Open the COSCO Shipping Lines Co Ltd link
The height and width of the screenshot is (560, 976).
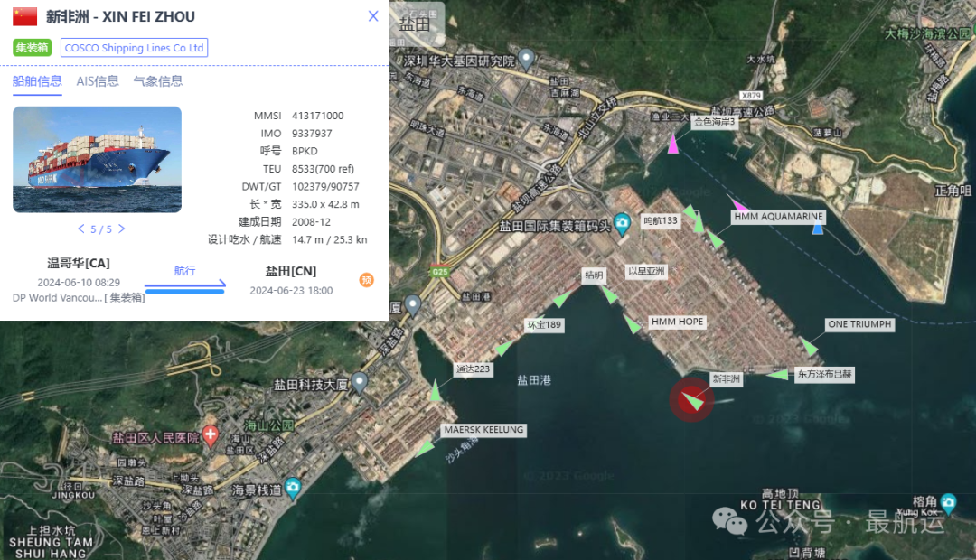point(134,48)
